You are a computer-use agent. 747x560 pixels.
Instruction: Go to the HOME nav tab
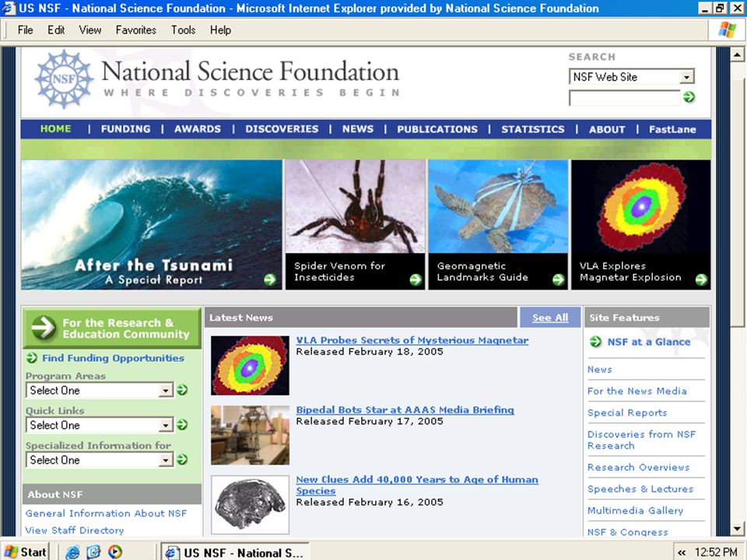(x=56, y=128)
